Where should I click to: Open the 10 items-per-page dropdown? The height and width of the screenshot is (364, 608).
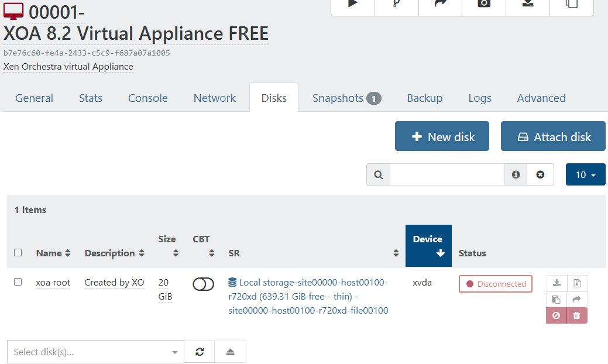point(585,174)
